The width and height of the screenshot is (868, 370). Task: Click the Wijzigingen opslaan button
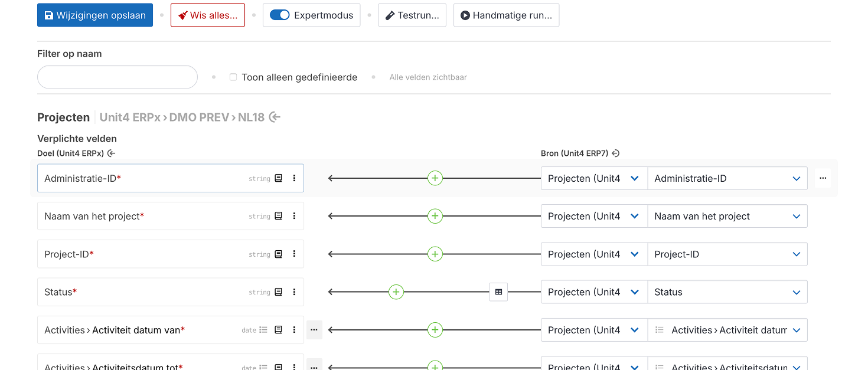pos(94,15)
